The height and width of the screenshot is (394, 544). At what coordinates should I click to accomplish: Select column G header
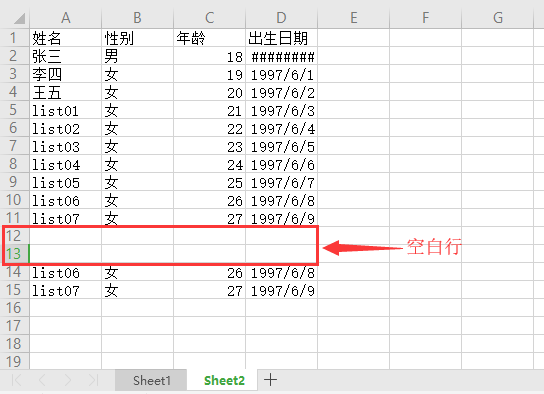click(498, 18)
